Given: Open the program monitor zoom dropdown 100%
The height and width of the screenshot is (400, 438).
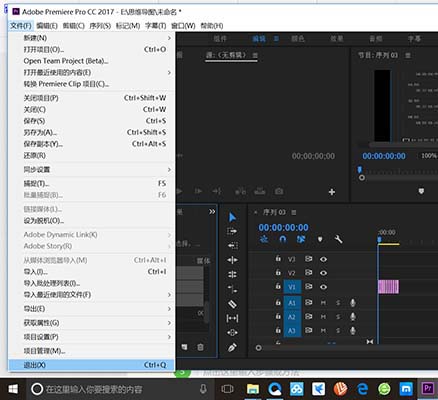Looking at the screenshot, I should 428,156.
